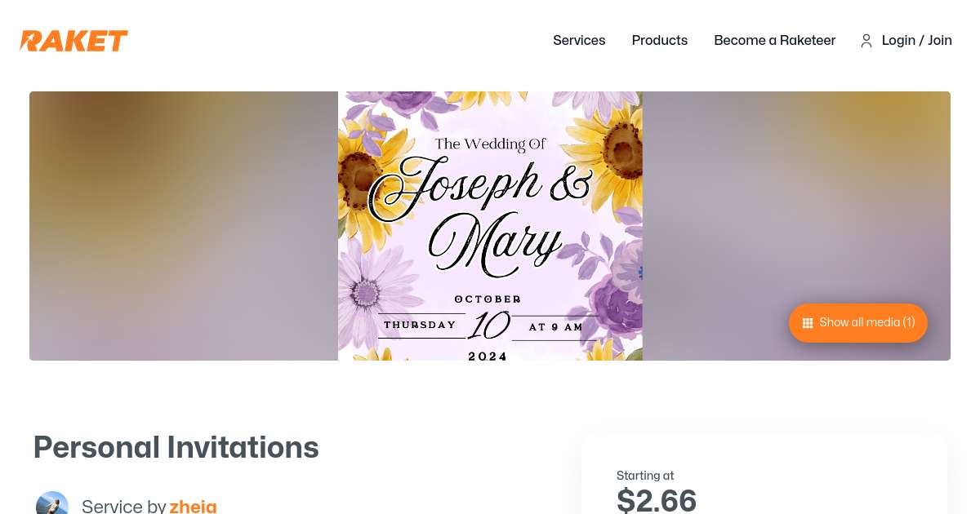Image resolution: width=980 pixels, height=514 pixels.
Task: Click the Login / Join text
Action: (916, 41)
